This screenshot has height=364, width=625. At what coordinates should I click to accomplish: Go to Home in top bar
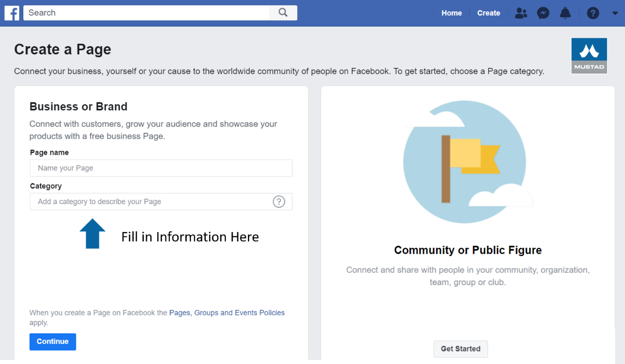[451, 13]
